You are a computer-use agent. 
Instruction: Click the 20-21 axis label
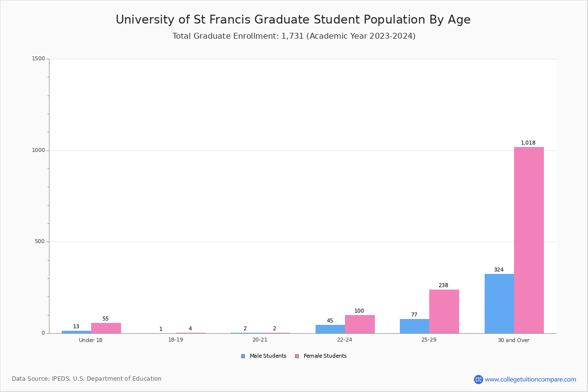(x=260, y=340)
